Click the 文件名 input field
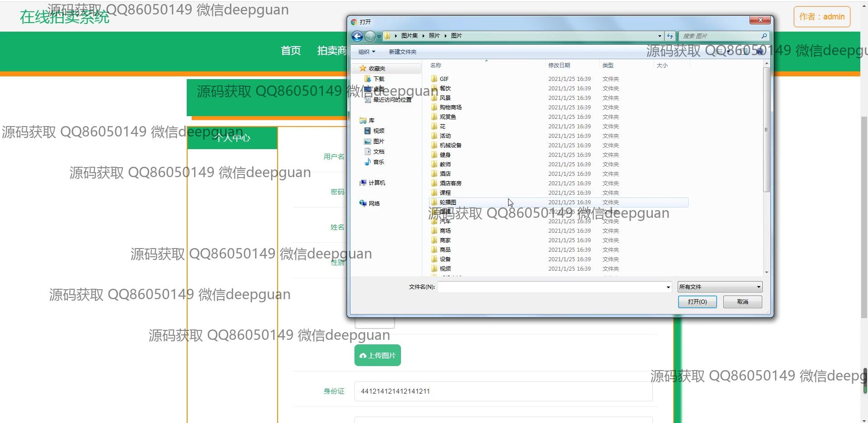 point(551,287)
